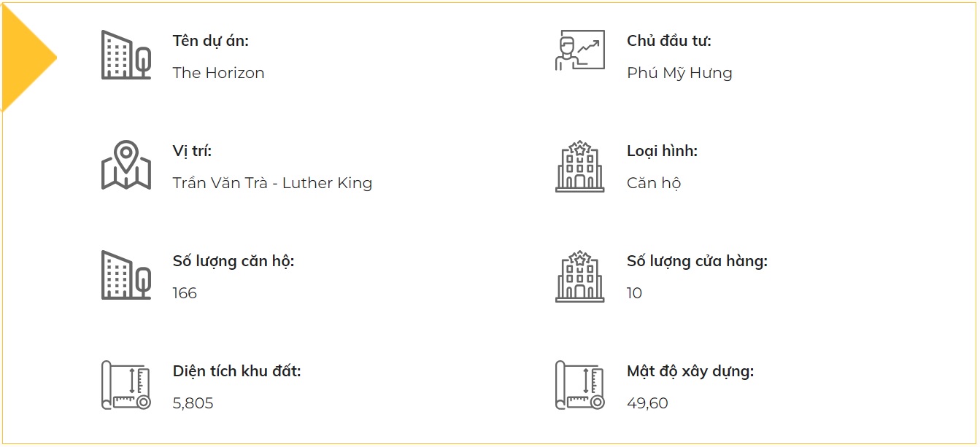Click the building icon beside Số lượng căn hộ
The width and height of the screenshot is (980, 447).
(126, 275)
